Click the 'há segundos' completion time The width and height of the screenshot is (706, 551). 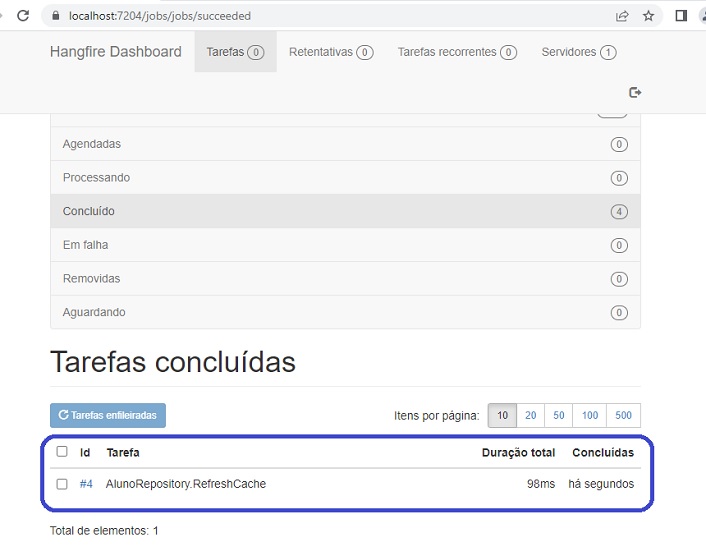click(601, 484)
